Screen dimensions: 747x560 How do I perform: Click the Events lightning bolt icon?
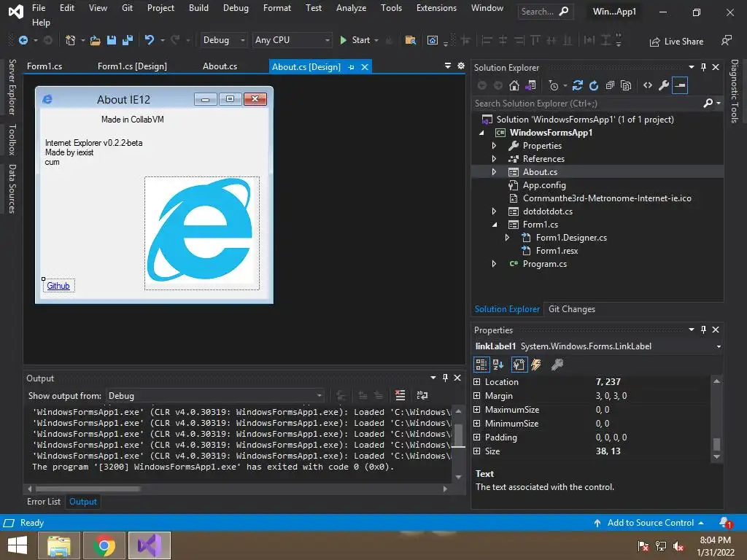tap(536, 365)
